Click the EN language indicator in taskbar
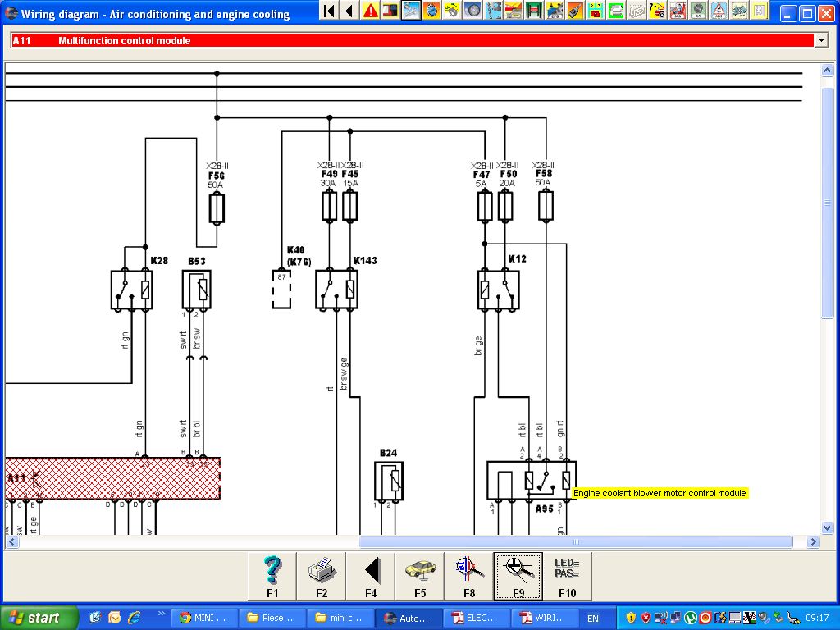This screenshot has width=840, height=630. (592, 619)
